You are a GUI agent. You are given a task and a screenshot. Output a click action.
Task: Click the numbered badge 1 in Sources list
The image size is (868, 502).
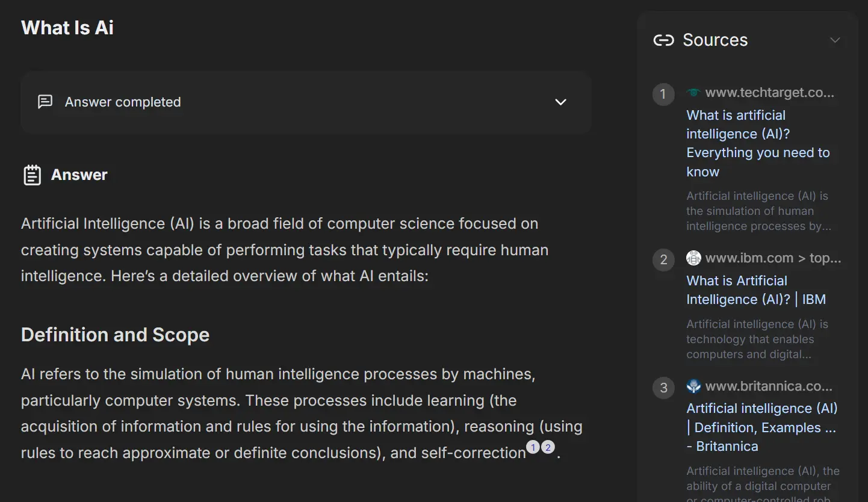click(x=663, y=94)
